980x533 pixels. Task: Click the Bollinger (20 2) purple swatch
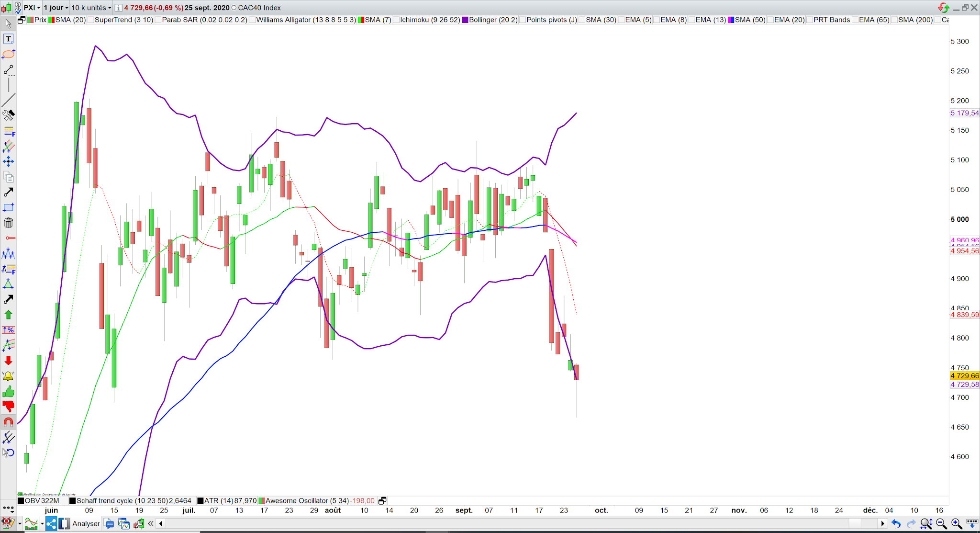click(x=465, y=20)
